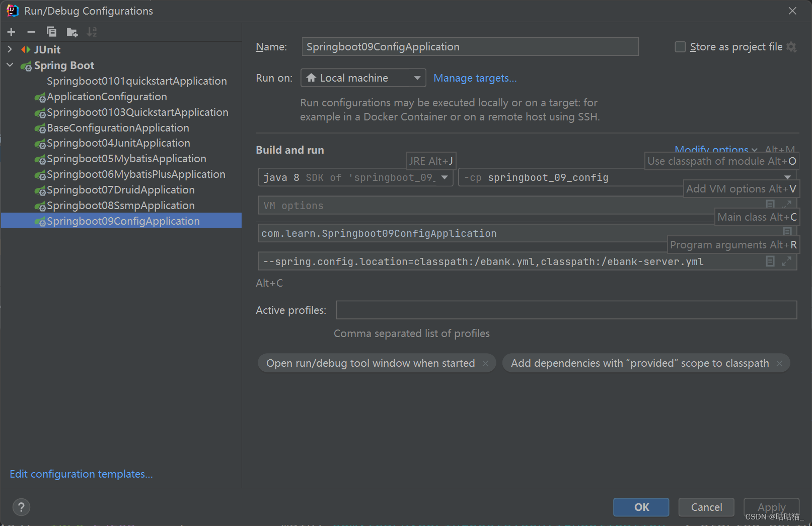
Task: Add a new run configuration
Action: pos(11,31)
